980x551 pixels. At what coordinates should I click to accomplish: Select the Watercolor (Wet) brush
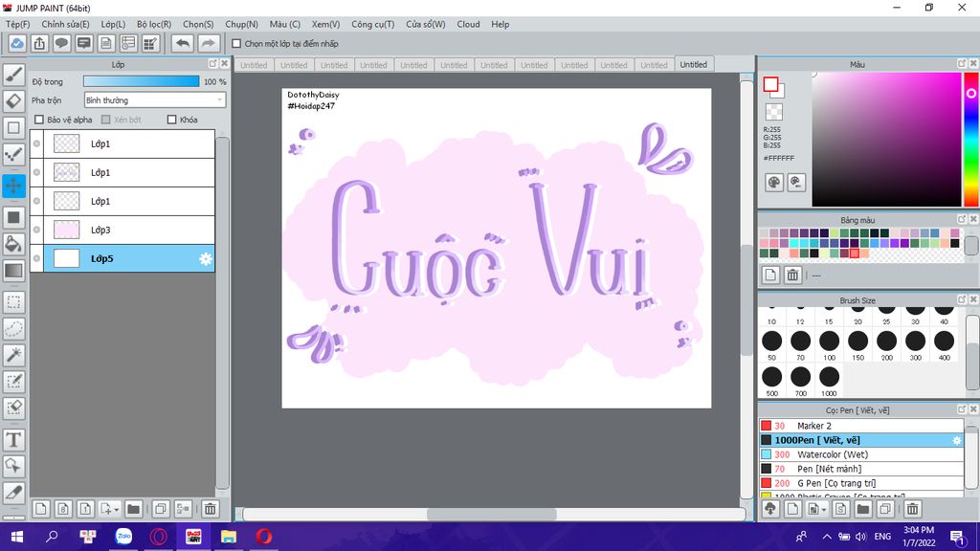861,454
